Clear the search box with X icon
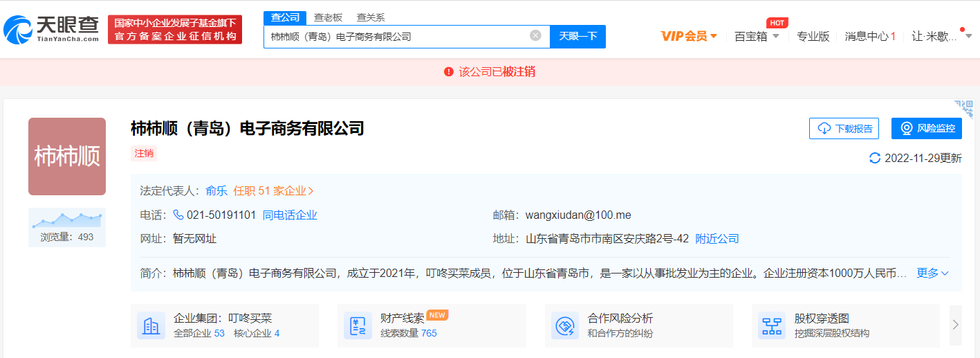Screen dimensions: 980x358 coord(535,36)
